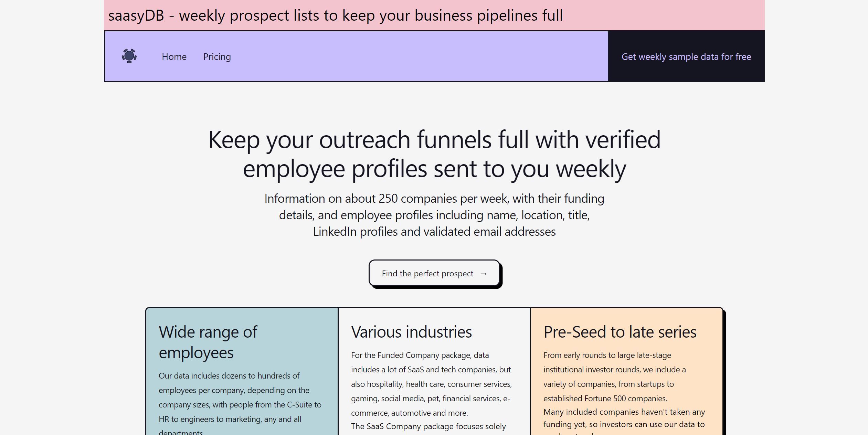The width and height of the screenshot is (868, 435).
Task: Click the paragraph starting 'Our data includes dozens'
Action: [x=240, y=397]
